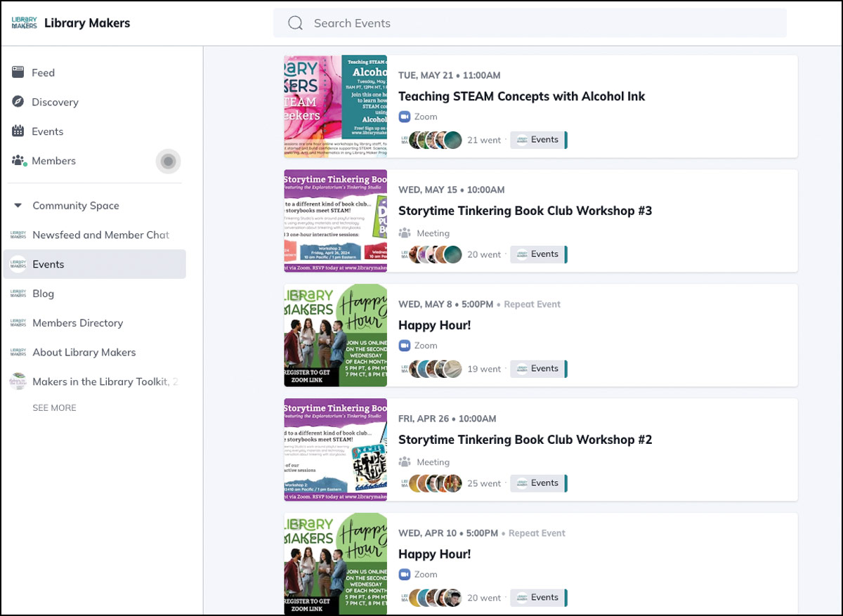The height and width of the screenshot is (616, 843).
Task: Open Storytime Workshop #2 thumbnail image
Action: point(335,450)
